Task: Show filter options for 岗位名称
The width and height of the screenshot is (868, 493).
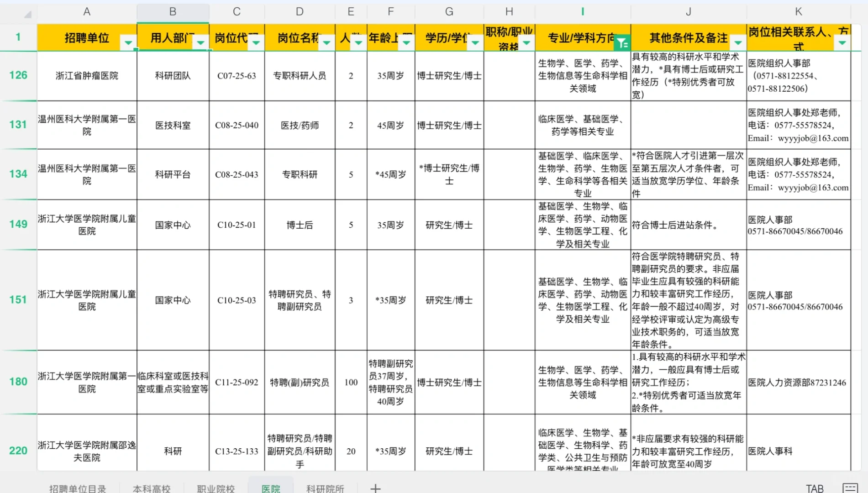Action: (326, 43)
